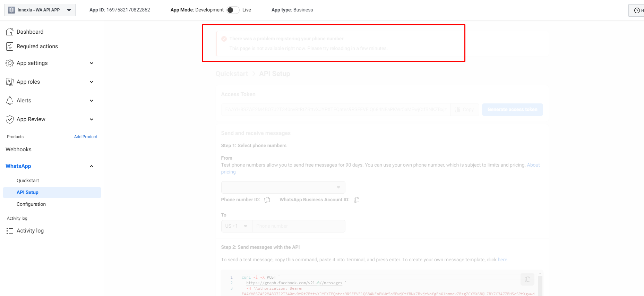Click 'There was a problem registering' error title

[286, 39]
